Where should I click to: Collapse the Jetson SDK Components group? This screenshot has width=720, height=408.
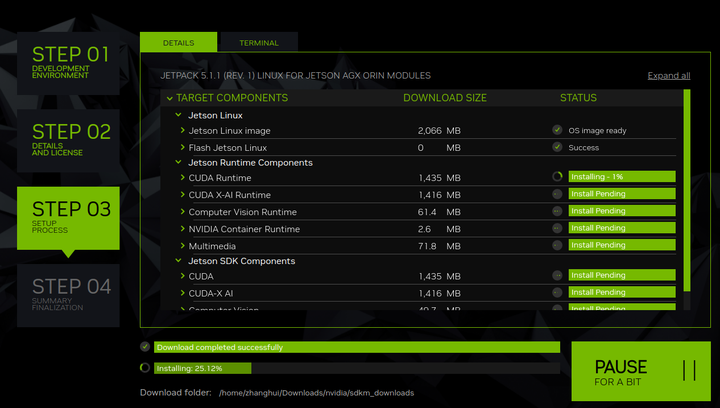[x=178, y=261]
